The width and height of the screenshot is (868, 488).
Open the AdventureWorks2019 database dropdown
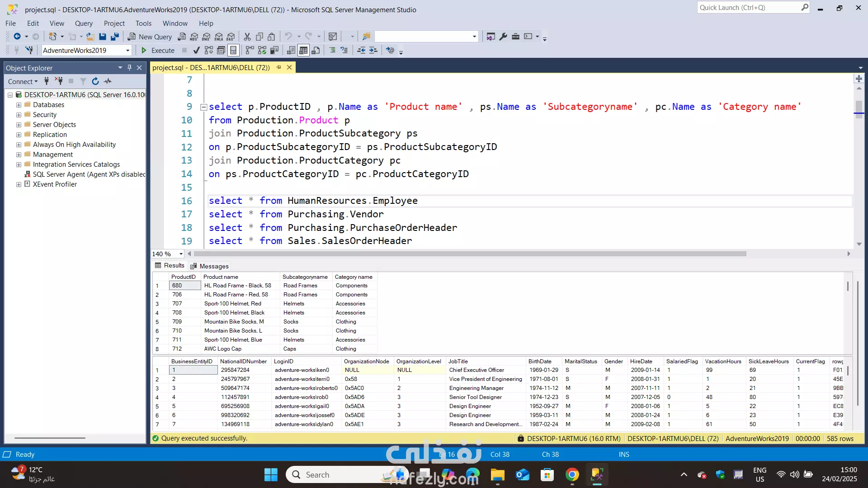point(128,50)
